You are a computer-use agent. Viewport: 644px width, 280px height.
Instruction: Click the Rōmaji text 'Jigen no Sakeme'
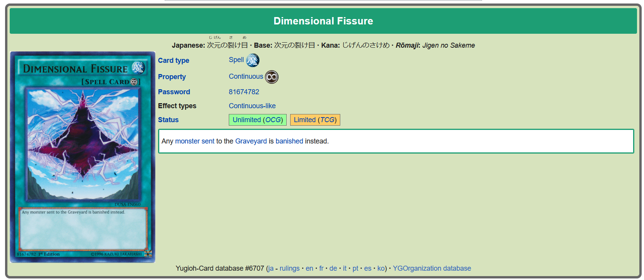click(449, 45)
